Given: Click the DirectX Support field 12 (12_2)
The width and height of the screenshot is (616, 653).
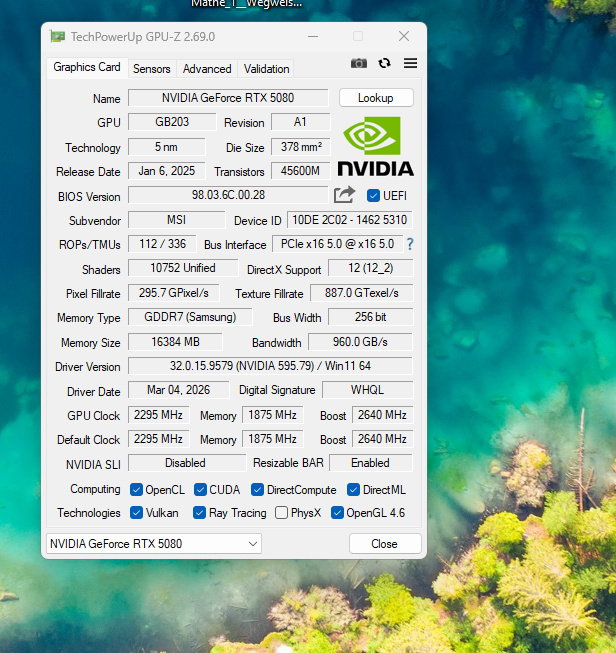Looking at the screenshot, I should (x=371, y=268).
